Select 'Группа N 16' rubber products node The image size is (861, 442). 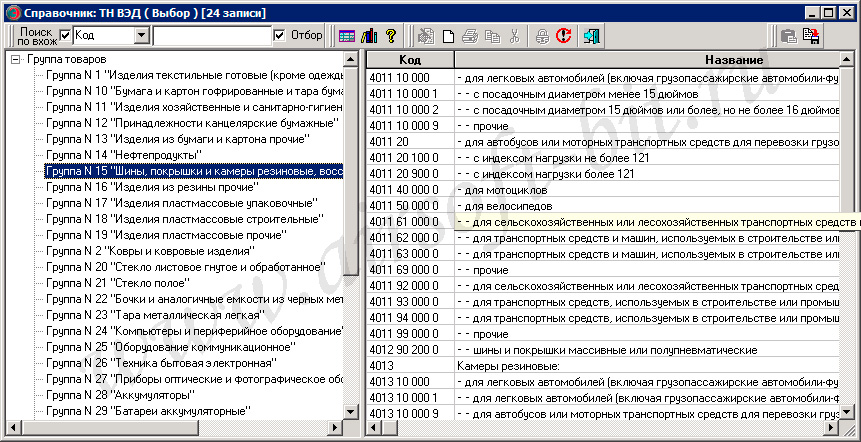152,187
